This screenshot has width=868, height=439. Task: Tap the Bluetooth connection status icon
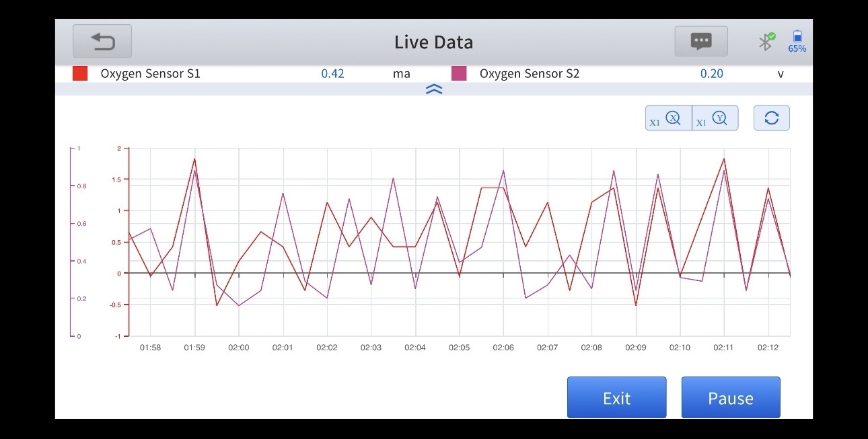click(x=766, y=42)
